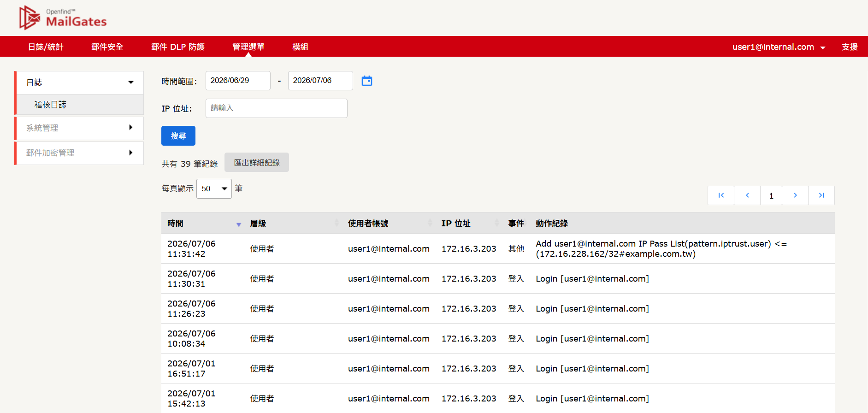This screenshot has width=868, height=413.
Task: Click the 動作紀錄 column header
Action: [x=552, y=224]
